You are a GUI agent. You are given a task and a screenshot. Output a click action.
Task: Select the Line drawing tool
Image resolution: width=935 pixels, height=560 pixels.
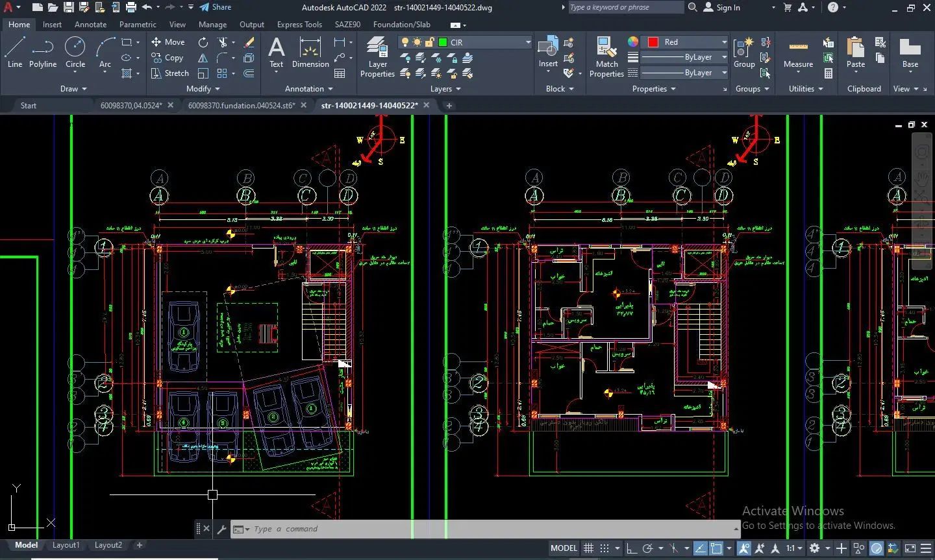15,52
